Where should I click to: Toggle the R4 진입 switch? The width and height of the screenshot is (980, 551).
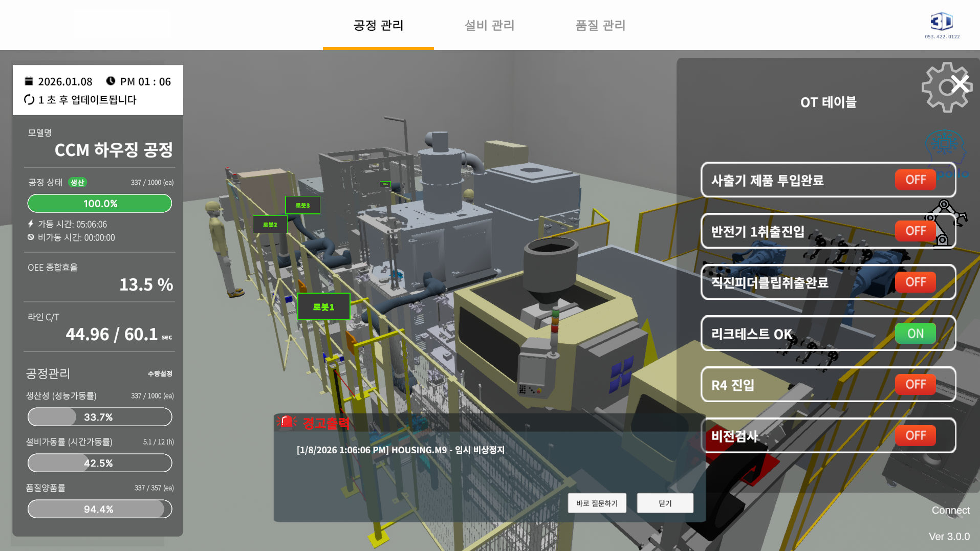(x=916, y=384)
